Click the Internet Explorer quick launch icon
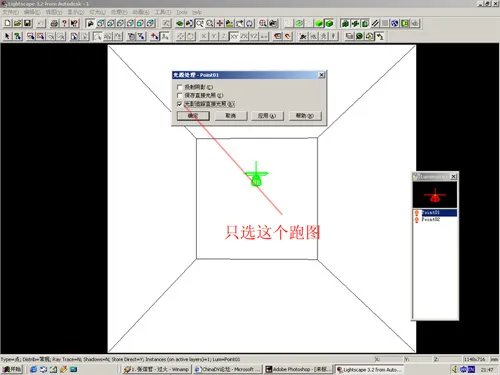The height and width of the screenshot is (375, 500). (x=33, y=369)
